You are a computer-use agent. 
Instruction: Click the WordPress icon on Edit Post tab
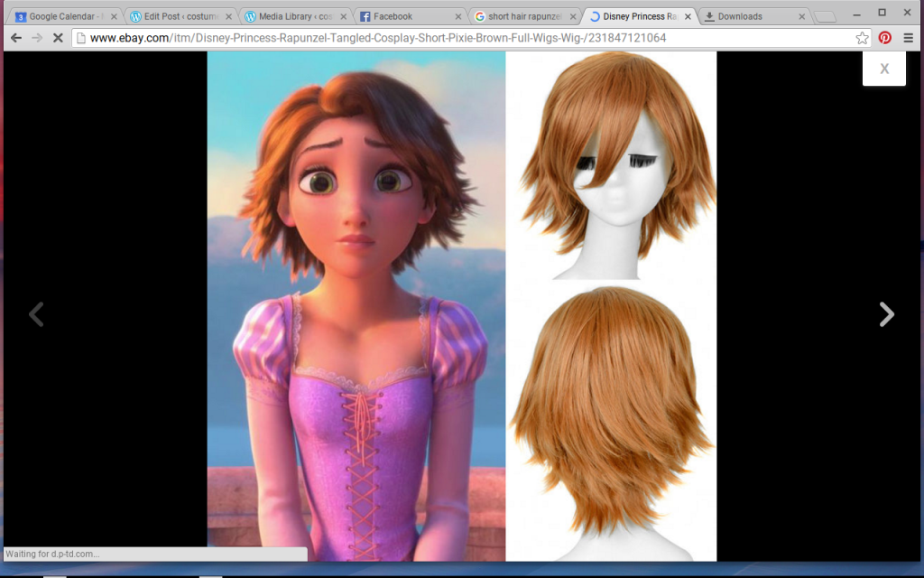click(134, 14)
